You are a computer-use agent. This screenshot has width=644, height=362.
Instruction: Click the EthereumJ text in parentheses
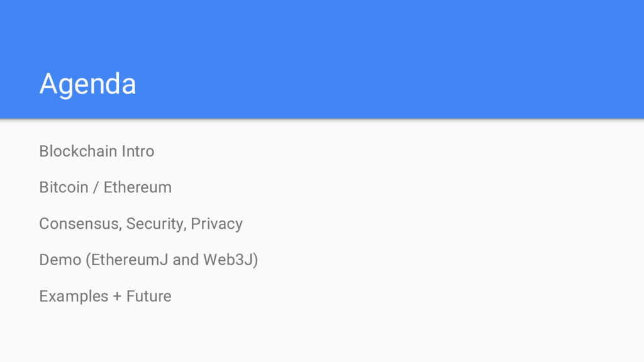pos(130,260)
